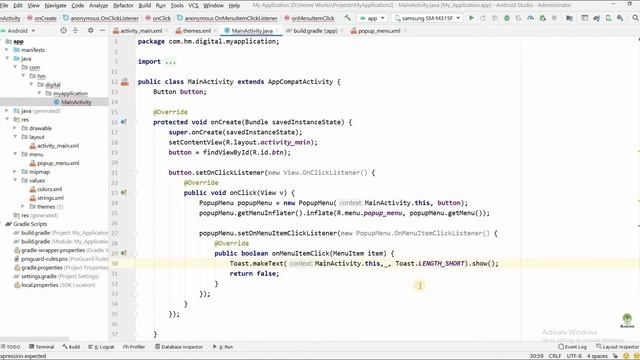Viewport: 640px width, 360px height.
Task: Expand the drawable folder
Action: click(15, 128)
